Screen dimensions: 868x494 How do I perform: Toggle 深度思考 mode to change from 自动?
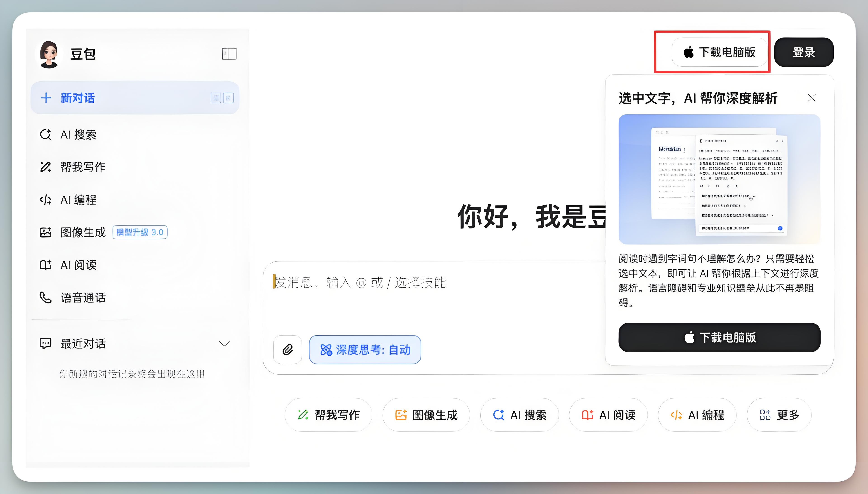[x=365, y=350]
